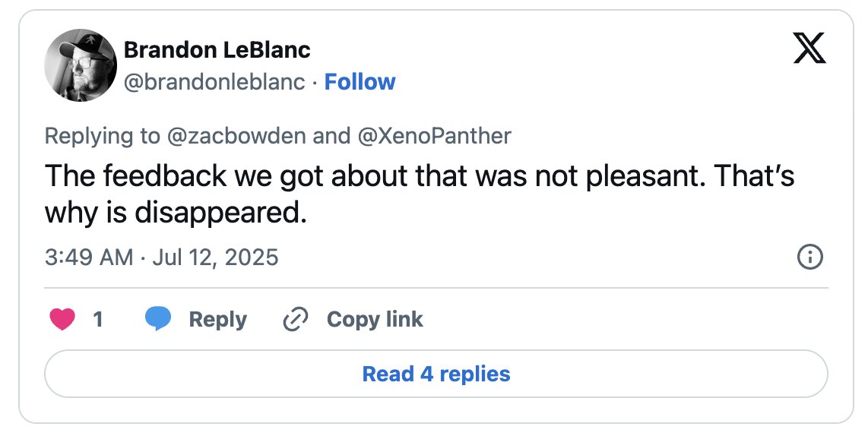Click the Reply label

[217, 319]
